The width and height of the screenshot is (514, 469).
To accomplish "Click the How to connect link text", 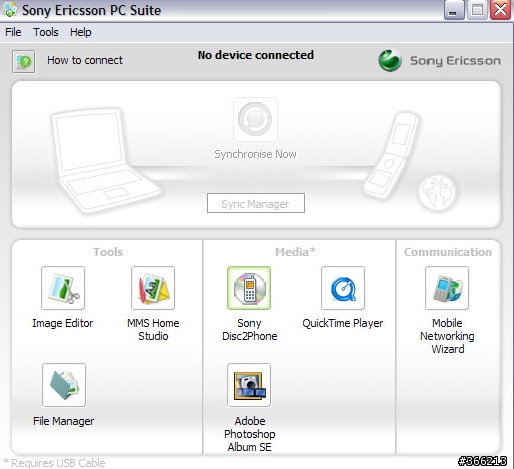I will (x=85, y=60).
